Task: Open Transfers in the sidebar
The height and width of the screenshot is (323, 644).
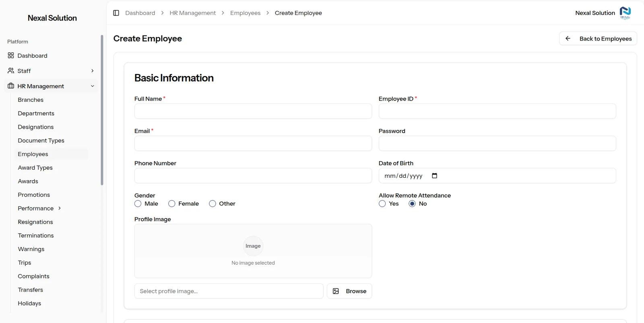Action: point(30,290)
